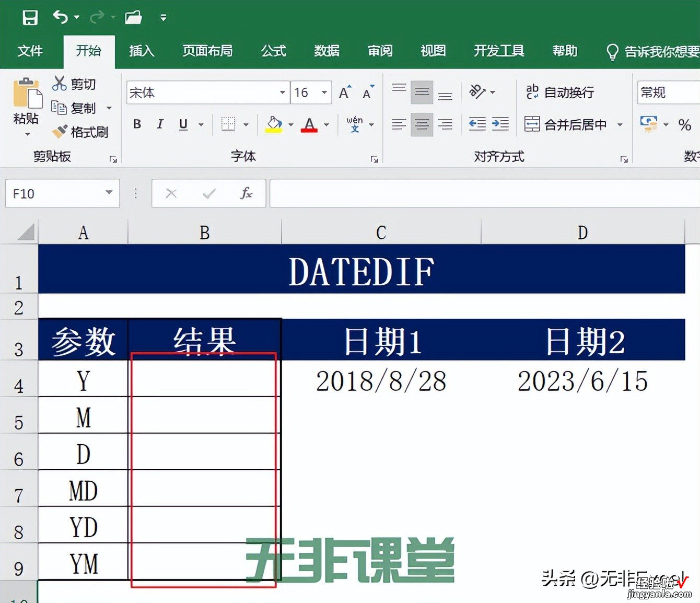Click 合并后居中 merge and center
Image resolution: width=700 pixels, height=603 pixels.
[x=566, y=124]
